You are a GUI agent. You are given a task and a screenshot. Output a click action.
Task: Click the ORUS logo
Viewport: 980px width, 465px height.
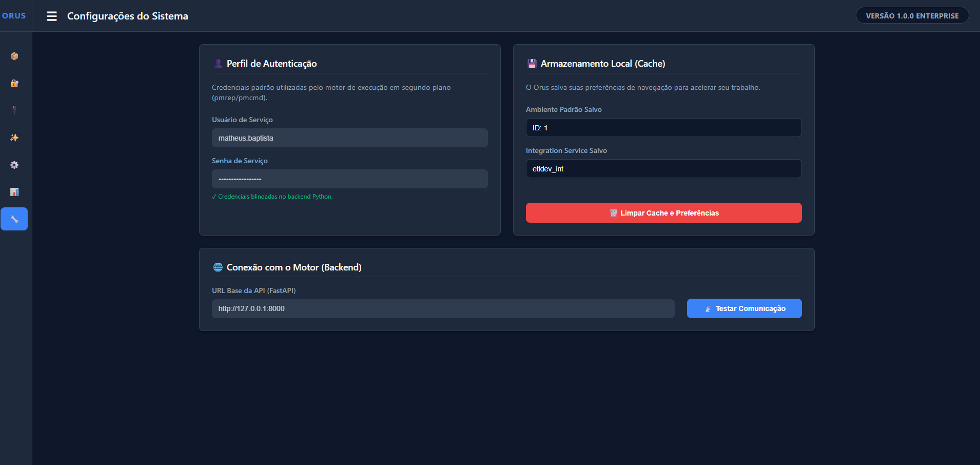14,16
